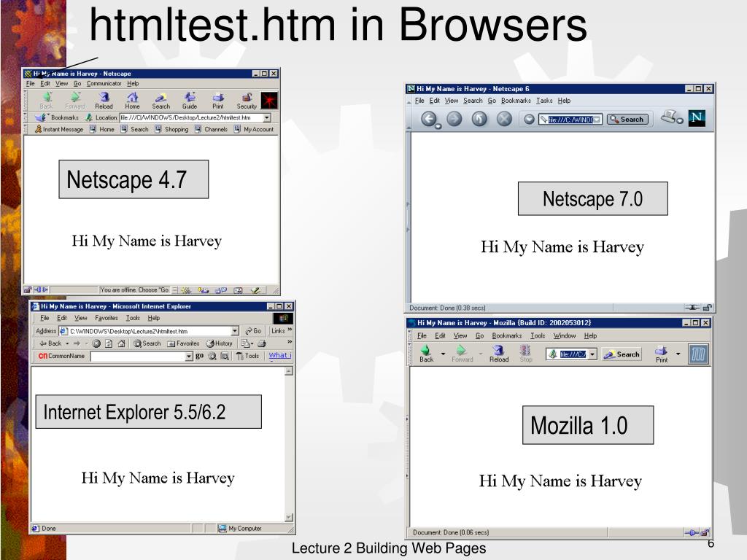Viewport: 747px width, 560px height.
Task: Click round Stop button in Netscape 6 window
Action: [504, 119]
